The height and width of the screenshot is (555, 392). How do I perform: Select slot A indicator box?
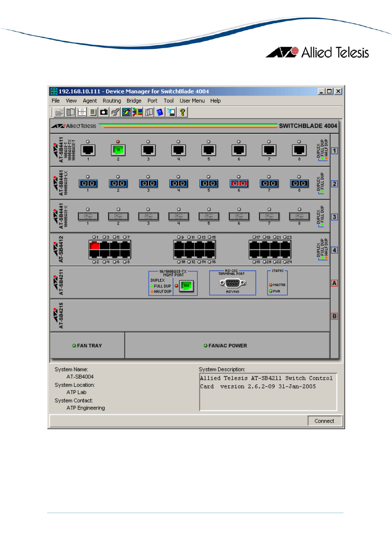coord(334,283)
